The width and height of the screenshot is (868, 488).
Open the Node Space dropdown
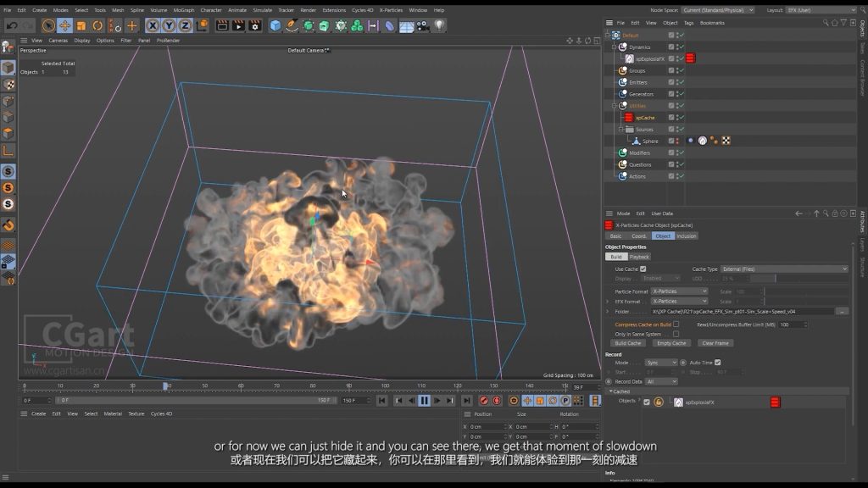coord(717,10)
